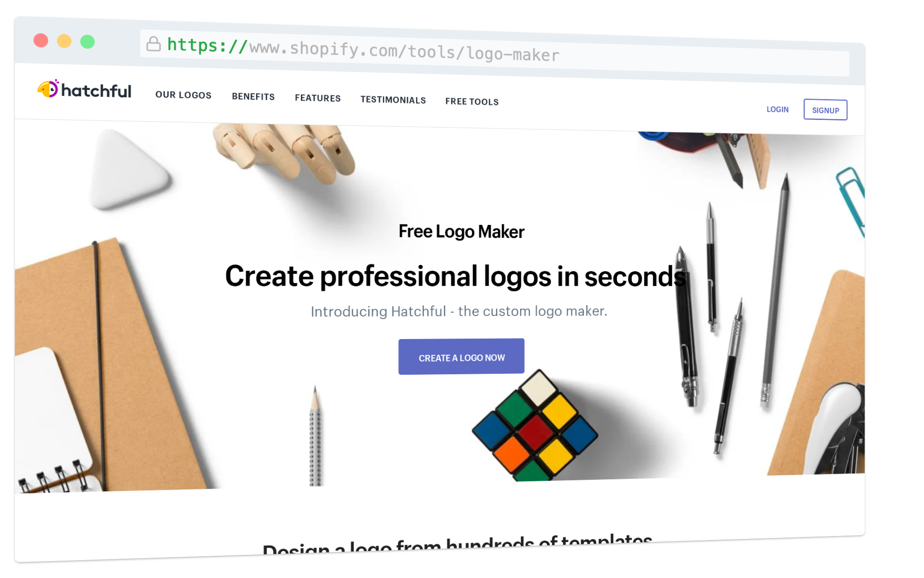Click the red close button

(x=41, y=41)
